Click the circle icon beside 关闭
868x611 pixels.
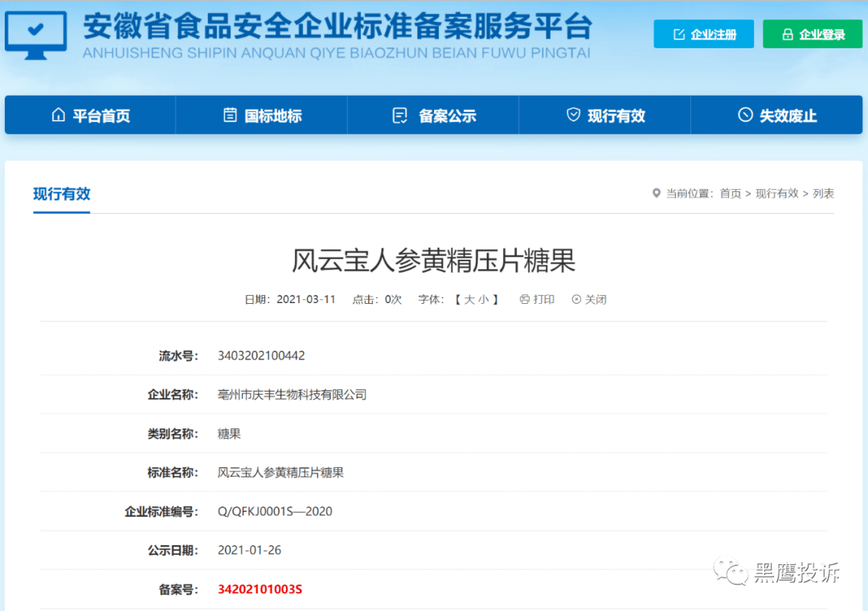[x=577, y=299]
